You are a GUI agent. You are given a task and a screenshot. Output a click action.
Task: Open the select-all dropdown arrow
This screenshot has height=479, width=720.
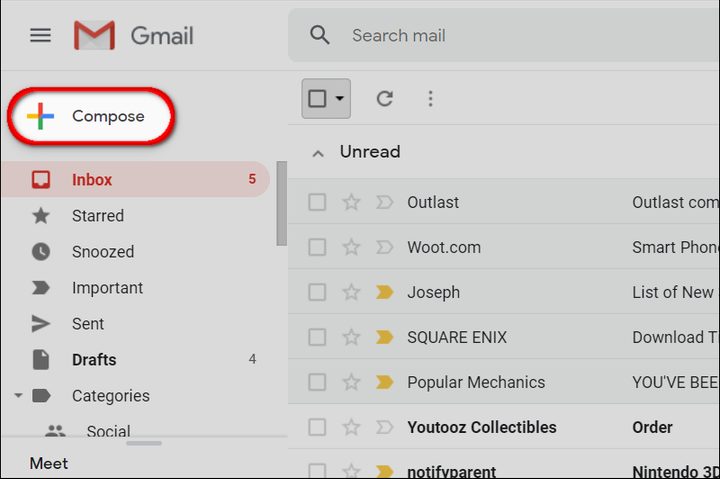(340, 98)
